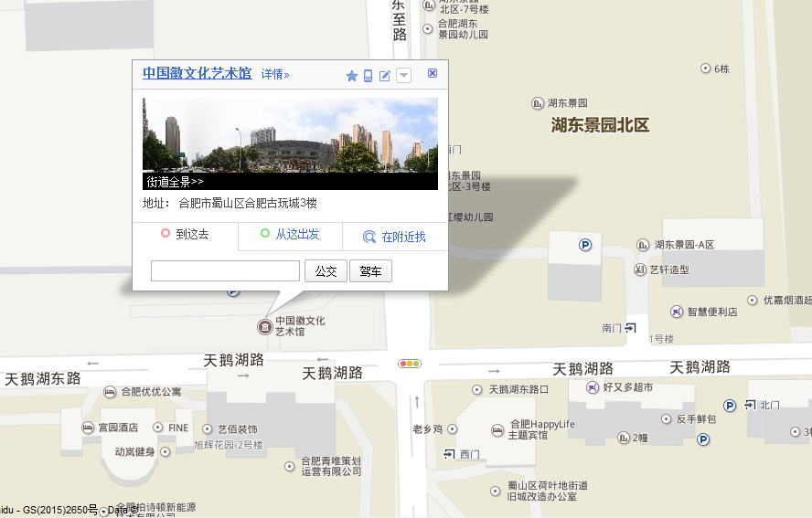Click parking icon left of 湖东景园-A区
The height and width of the screenshot is (518, 812).
tap(585, 245)
